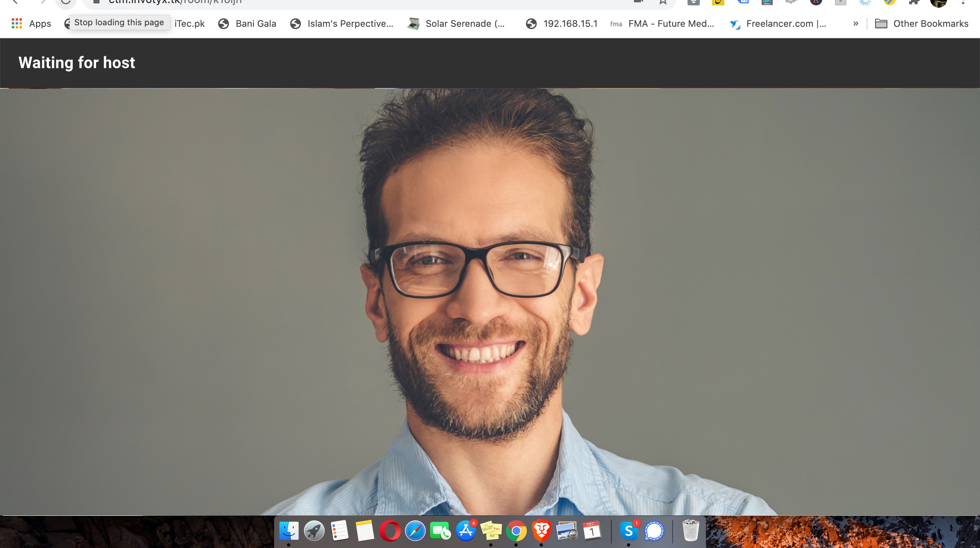Launch Opera browser from dock

pyautogui.click(x=390, y=531)
